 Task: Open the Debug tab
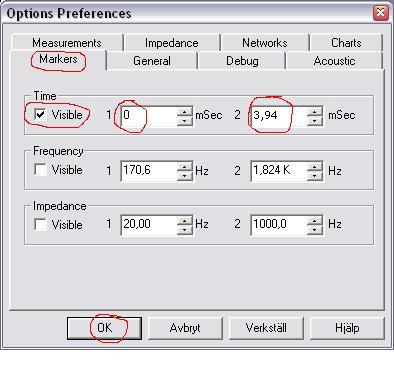(242, 61)
